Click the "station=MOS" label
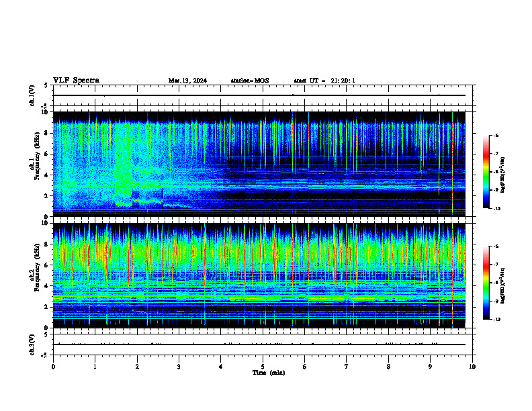The width and height of the screenshot is (532, 411). [250, 81]
